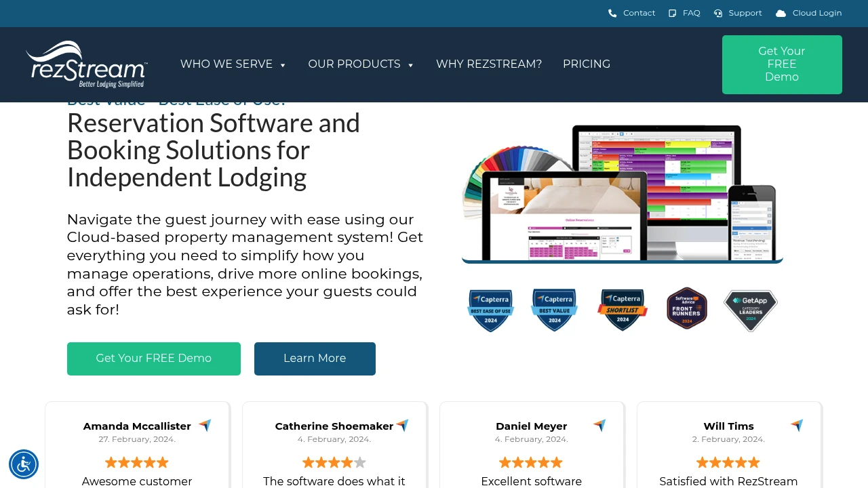This screenshot has width=868, height=488.
Task: Select the PRICING menu item
Action: tap(587, 64)
